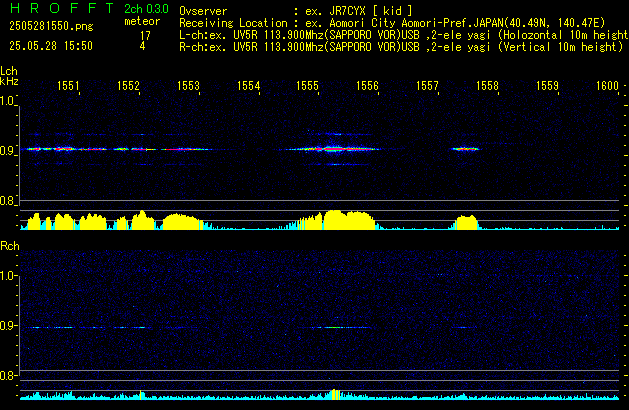Click the L-ch UV5R description line
The height and width of the screenshot is (410, 629).
click(404, 35)
